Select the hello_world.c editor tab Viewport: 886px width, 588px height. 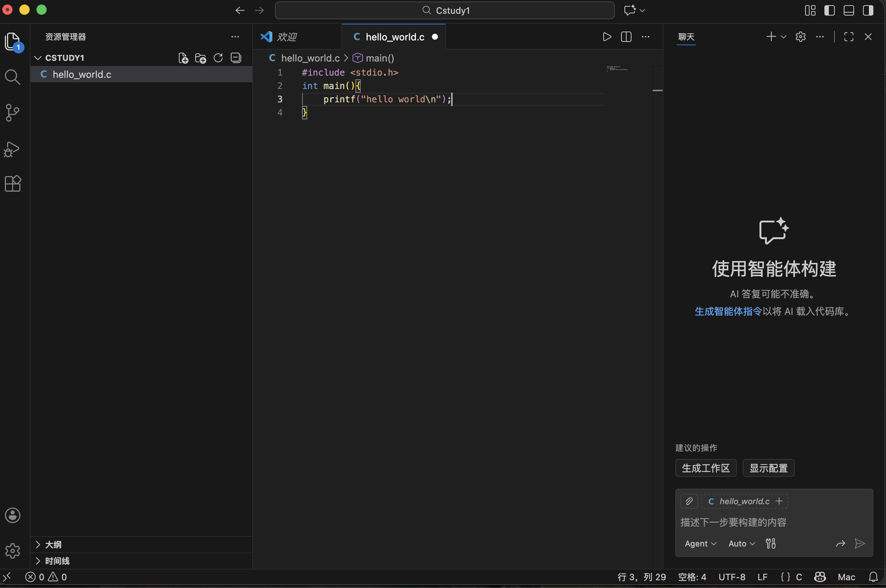pos(394,37)
